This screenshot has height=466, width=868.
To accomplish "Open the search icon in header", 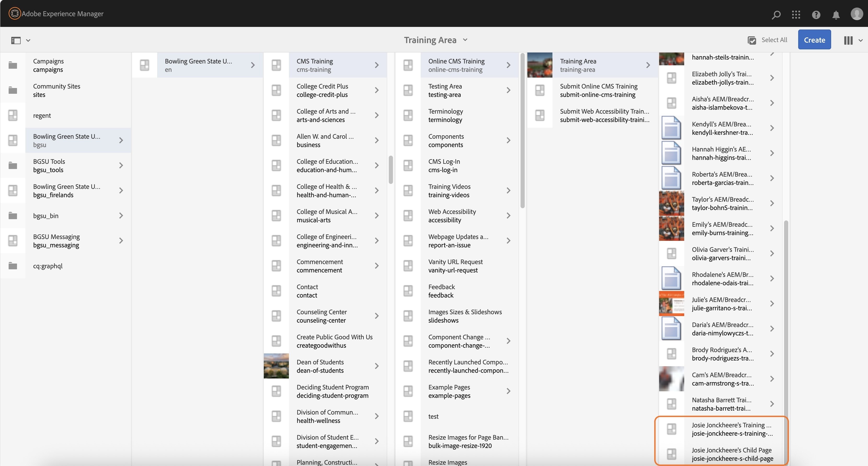I will 776,14.
